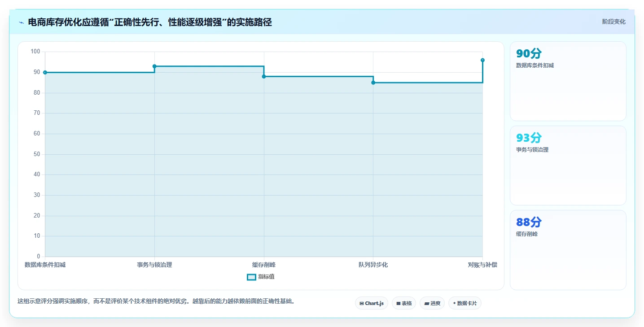The width and height of the screenshot is (644, 327).
Task: Click the data point above 队列异步化
Action: (x=373, y=83)
